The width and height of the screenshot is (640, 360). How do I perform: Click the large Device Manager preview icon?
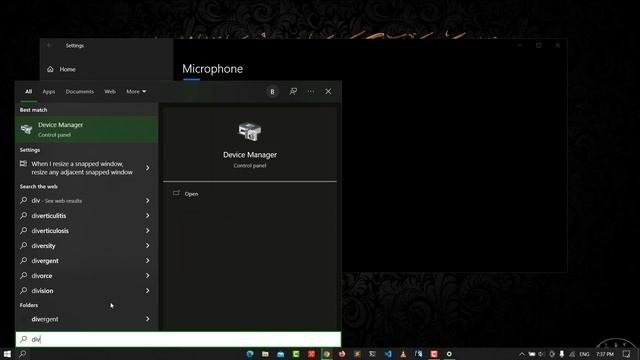click(249, 131)
